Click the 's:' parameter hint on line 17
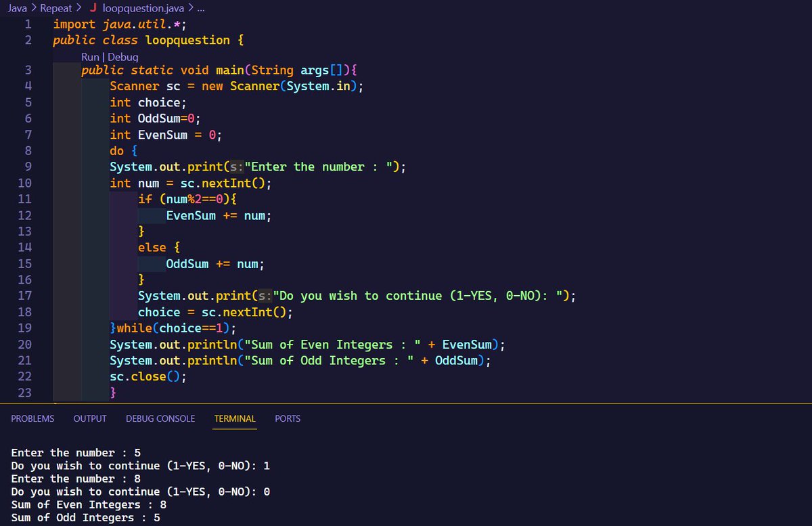 tap(264, 296)
